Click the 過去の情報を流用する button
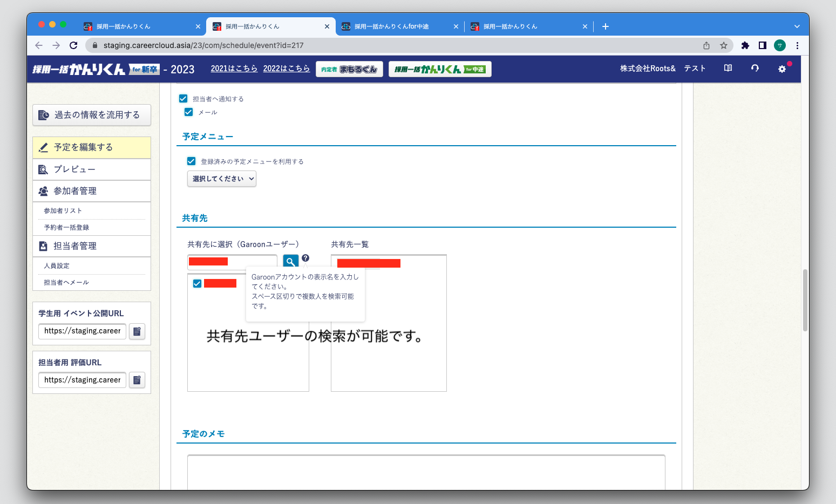The image size is (836, 504). (91, 115)
